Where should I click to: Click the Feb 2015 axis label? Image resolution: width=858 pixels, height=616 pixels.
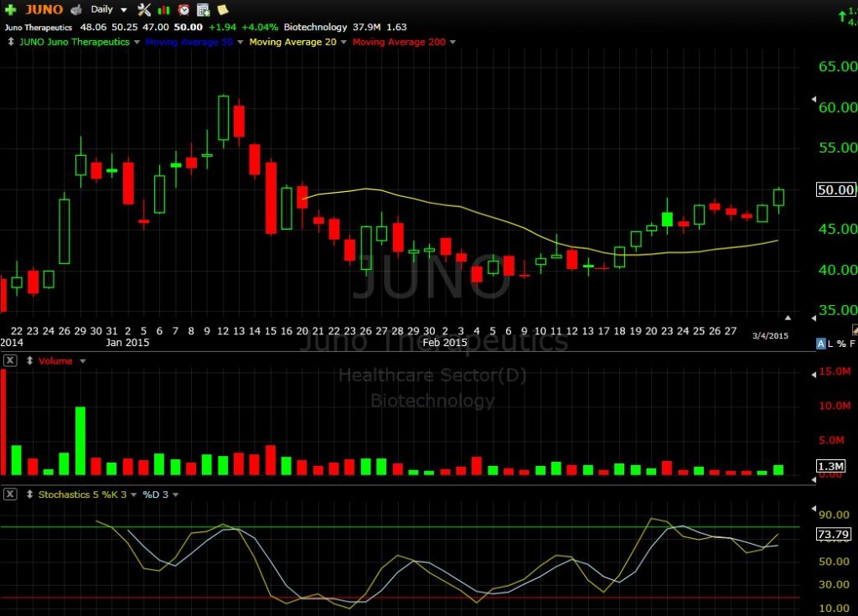click(445, 342)
